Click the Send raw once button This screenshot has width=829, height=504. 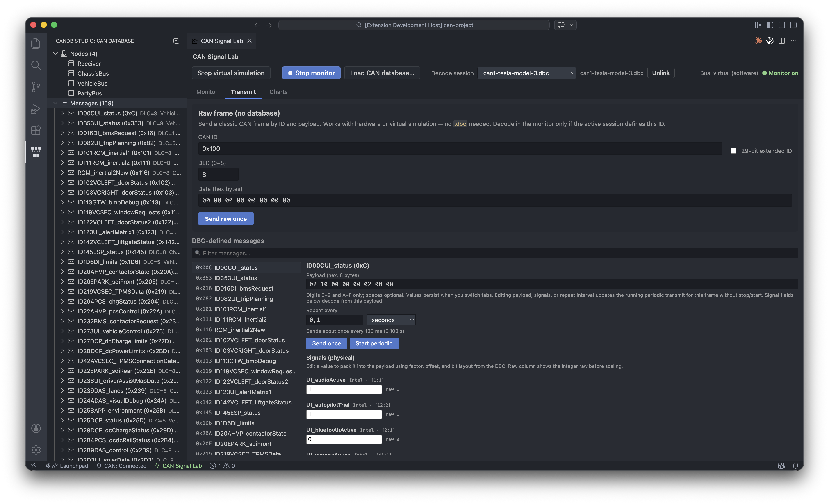coord(226,219)
